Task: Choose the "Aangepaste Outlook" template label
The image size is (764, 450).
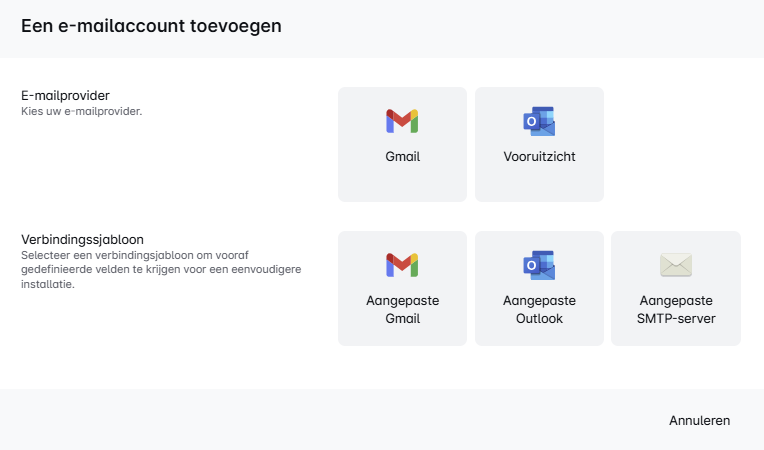Action: (539, 310)
